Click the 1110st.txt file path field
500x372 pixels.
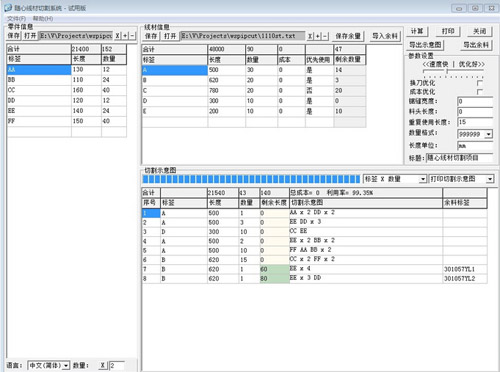[242, 36]
